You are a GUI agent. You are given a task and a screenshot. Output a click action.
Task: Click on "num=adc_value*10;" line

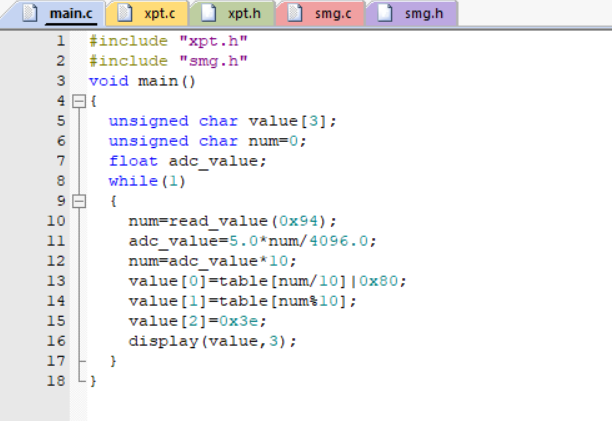point(212,261)
